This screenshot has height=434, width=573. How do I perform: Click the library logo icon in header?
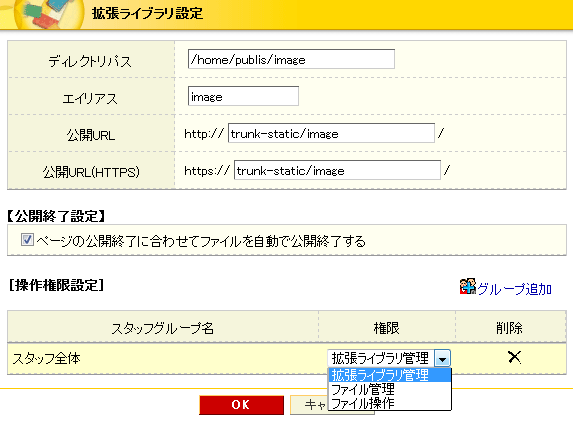tap(48, 14)
